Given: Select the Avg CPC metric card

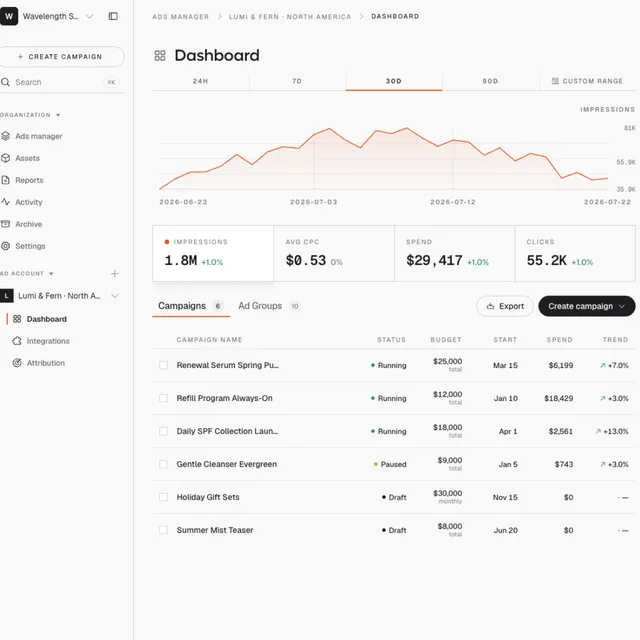Looking at the screenshot, I should (x=334, y=253).
